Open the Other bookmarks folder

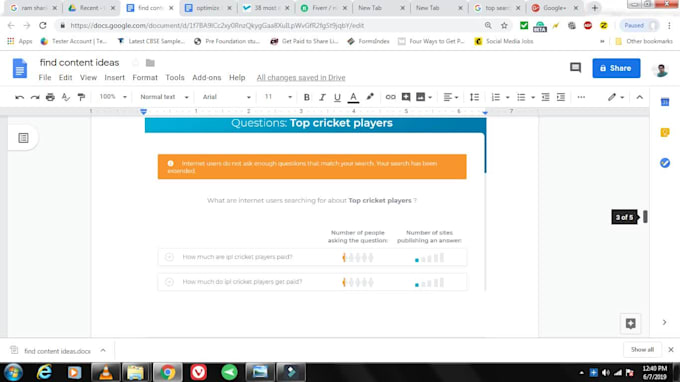click(x=644, y=41)
